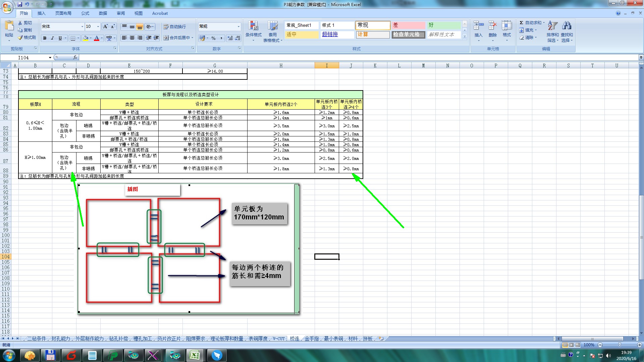Toggle italic formatting
Screen dimensions: 644x362
click(52, 38)
